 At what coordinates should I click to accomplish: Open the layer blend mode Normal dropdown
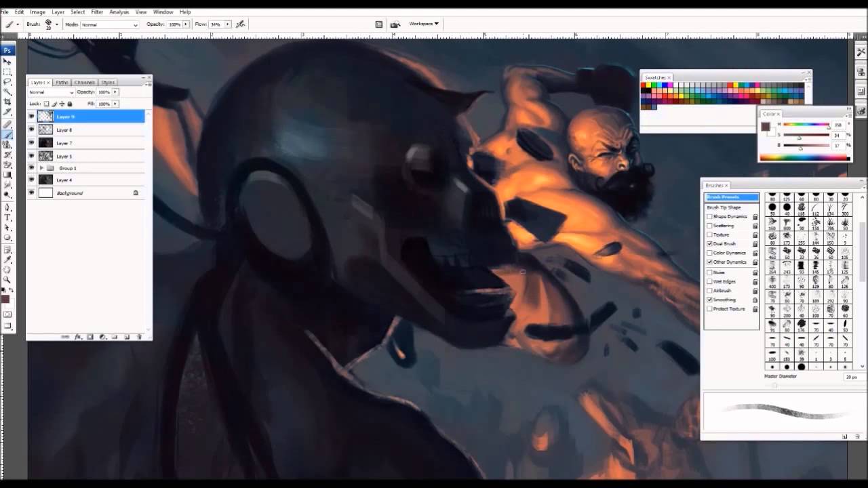[52, 92]
